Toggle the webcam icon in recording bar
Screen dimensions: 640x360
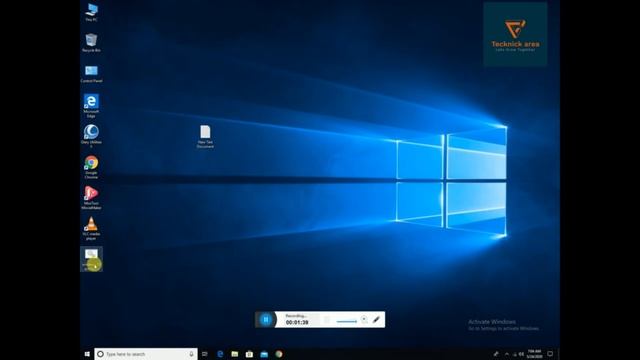[x=364, y=320]
